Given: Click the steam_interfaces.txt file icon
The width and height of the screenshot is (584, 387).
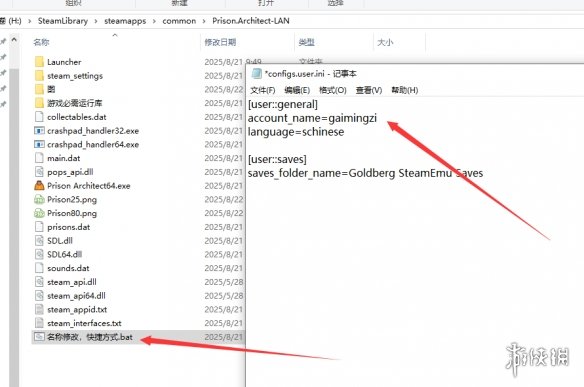Looking at the screenshot, I should click(x=39, y=323).
